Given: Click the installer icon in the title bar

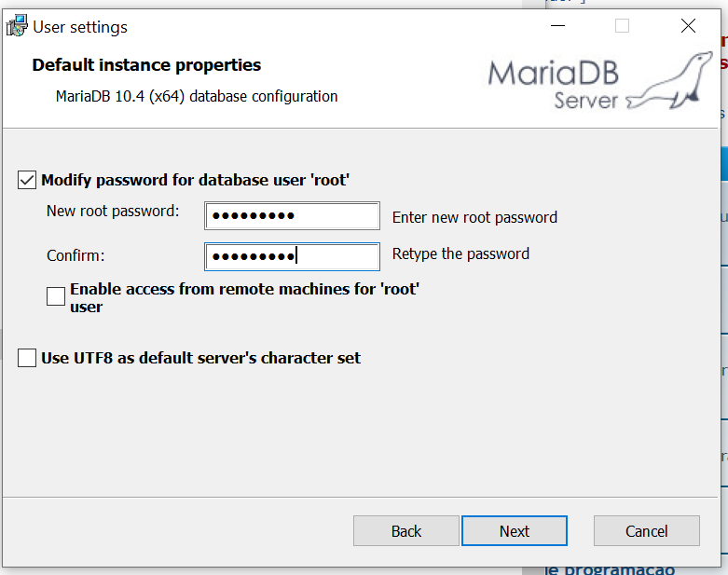Looking at the screenshot, I should [x=17, y=27].
